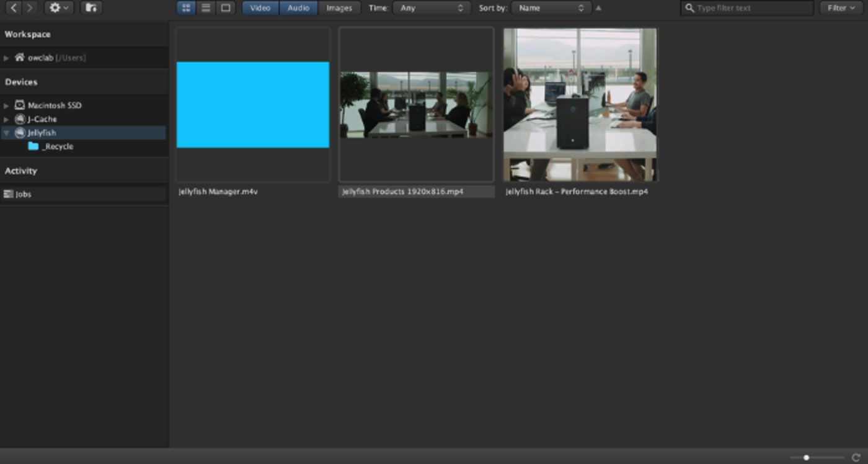Reverse sort order with the triangle arrow
868x464 pixels.
tap(598, 8)
